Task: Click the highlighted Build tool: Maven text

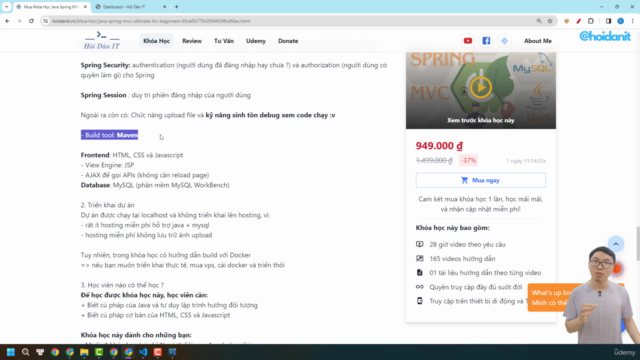Action: [109, 135]
